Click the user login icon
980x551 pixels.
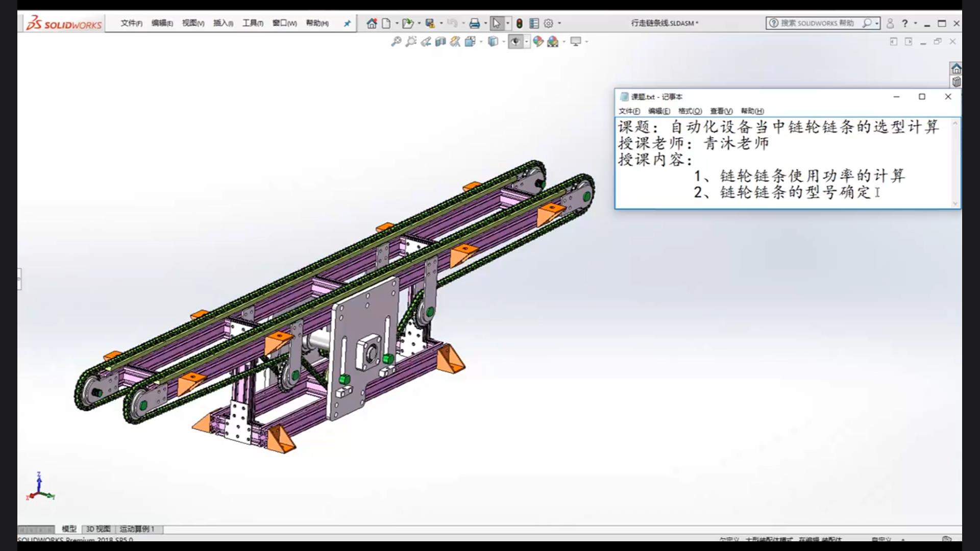pyautogui.click(x=890, y=23)
